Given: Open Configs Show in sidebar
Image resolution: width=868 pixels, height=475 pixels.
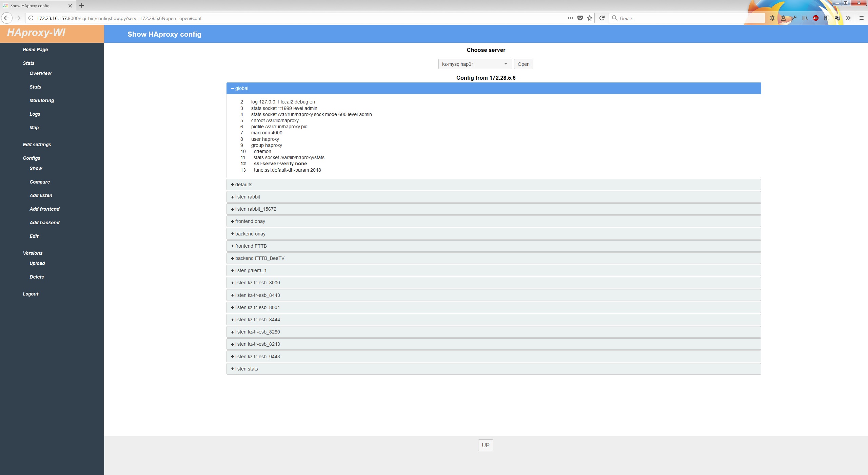Looking at the screenshot, I should tap(36, 168).
